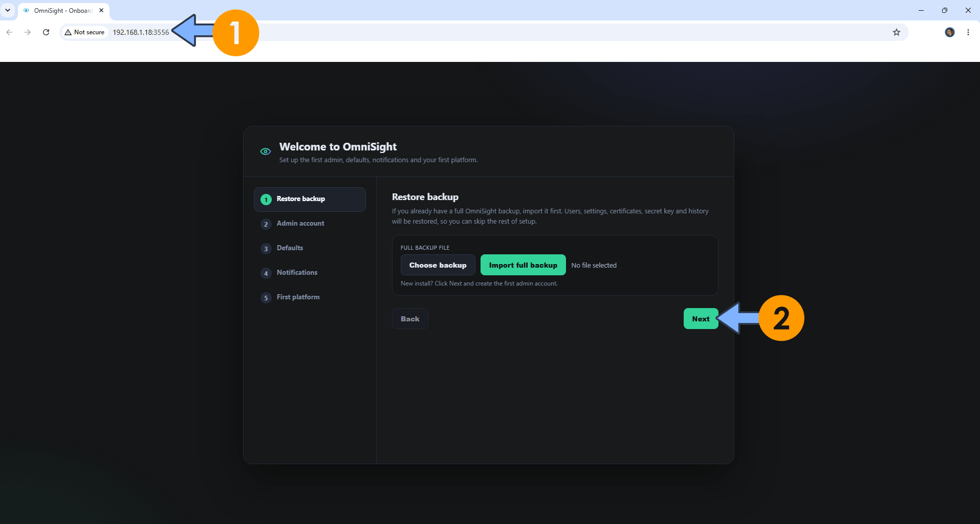The width and height of the screenshot is (980, 524).
Task: Click the green Next button
Action: pyautogui.click(x=701, y=319)
